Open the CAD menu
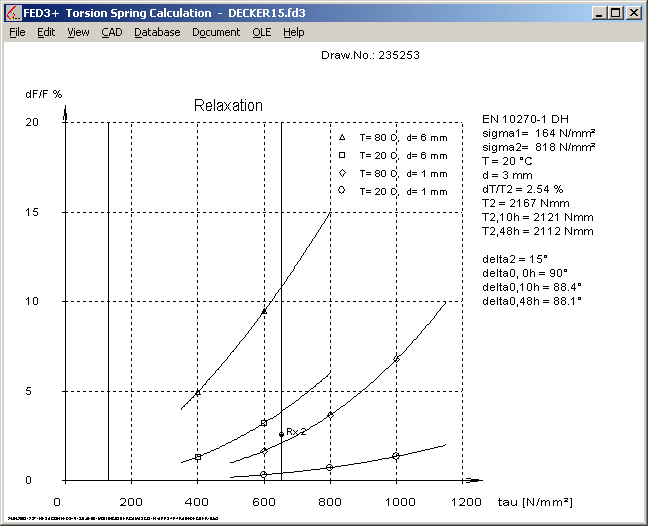Viewport: 648px width, 526px height. (x=111, y=32)
